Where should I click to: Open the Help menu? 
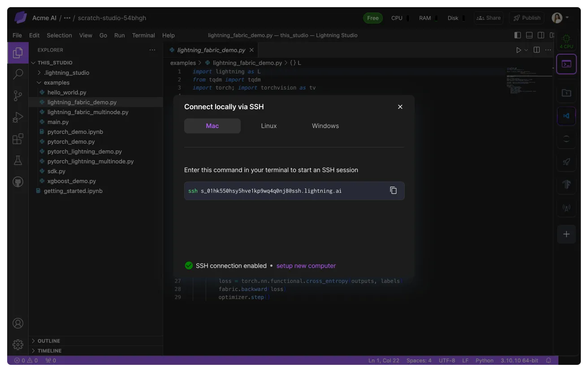169,35
